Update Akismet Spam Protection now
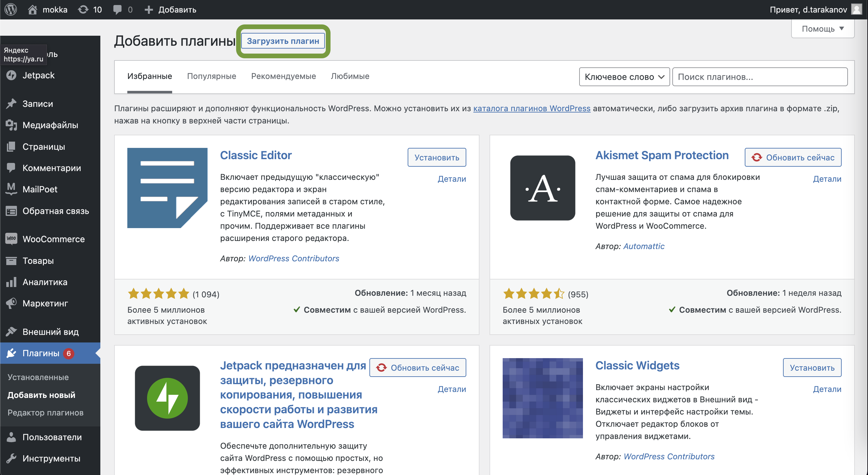The width and height of the screenshot is (868, 475). [x=793, y=157]
